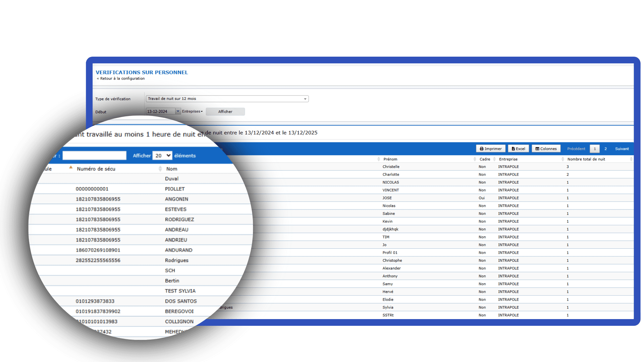Select page 1 in pagination
Image resolution: width=644 pixels, height=362 pixels.
click(x=595, y=149)
